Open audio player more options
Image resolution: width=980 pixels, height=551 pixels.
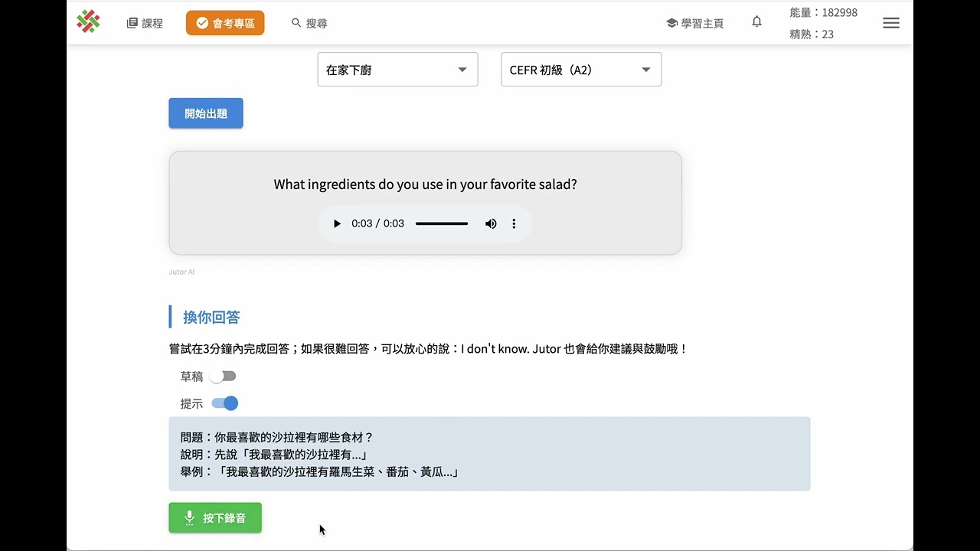coord(514,223)
